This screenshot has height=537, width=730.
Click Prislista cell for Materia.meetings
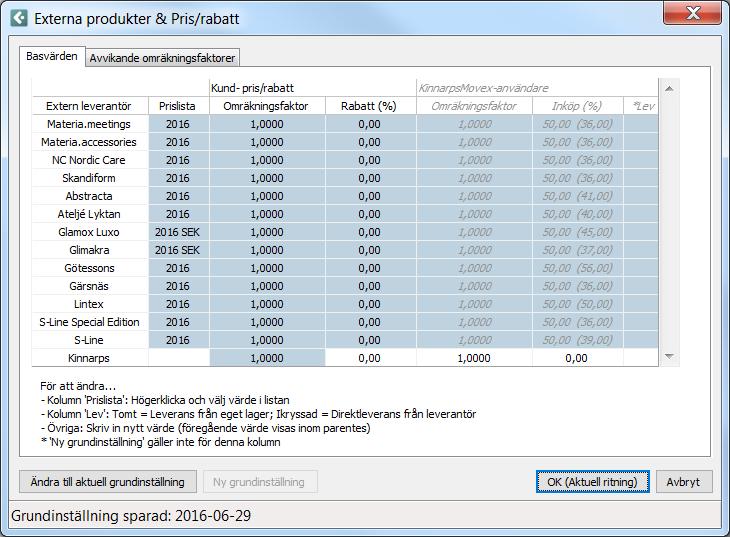click(x=179, y=124)
